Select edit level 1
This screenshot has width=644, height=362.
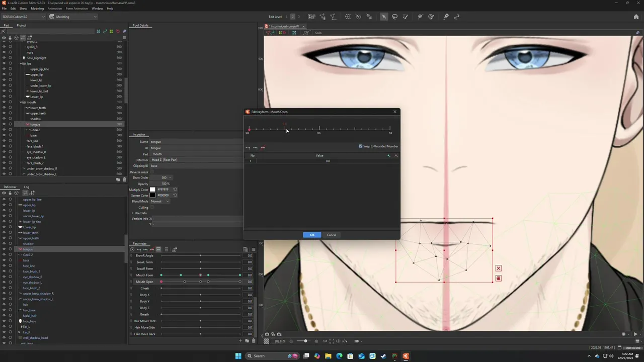286,17
